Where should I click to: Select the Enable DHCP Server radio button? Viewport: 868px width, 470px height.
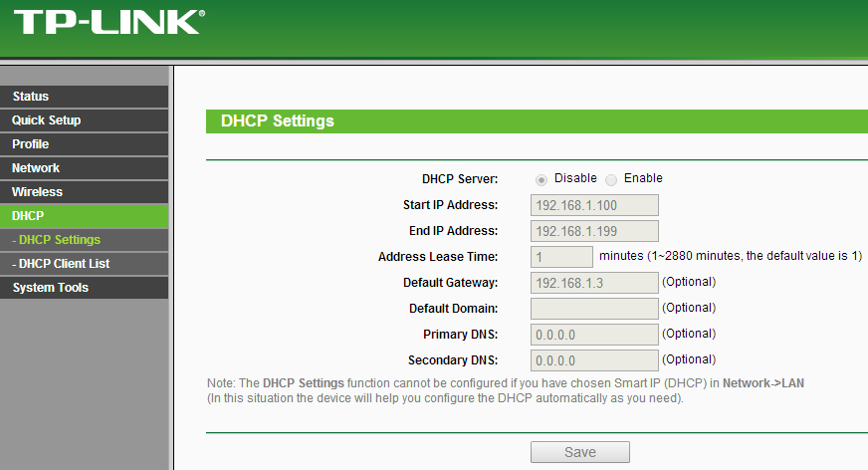610,180
